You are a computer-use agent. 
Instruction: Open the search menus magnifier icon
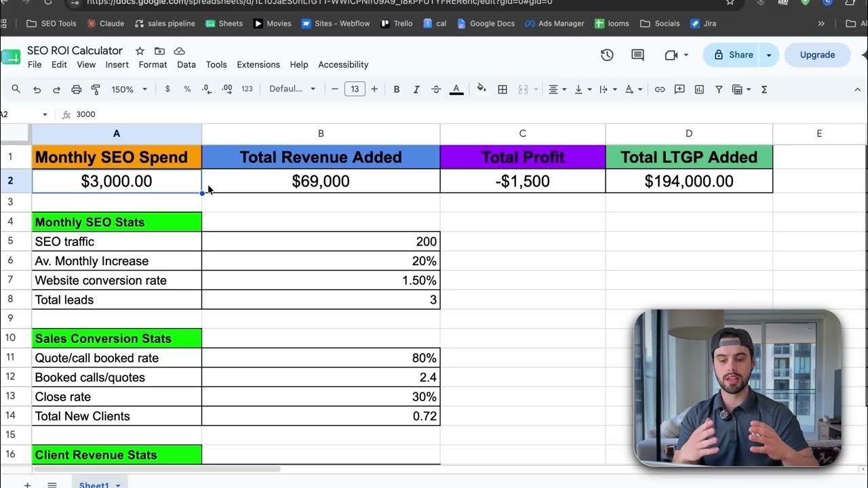(16, 89)
